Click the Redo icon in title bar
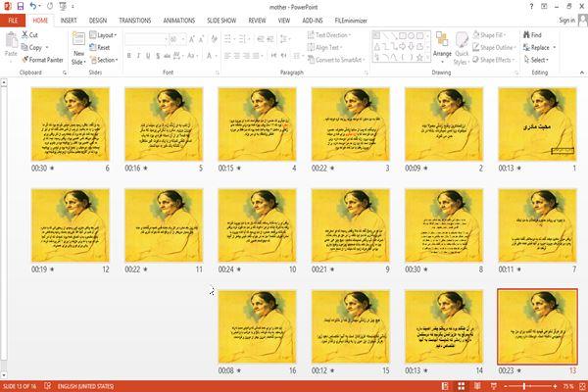588x392 pixels. 50,7
